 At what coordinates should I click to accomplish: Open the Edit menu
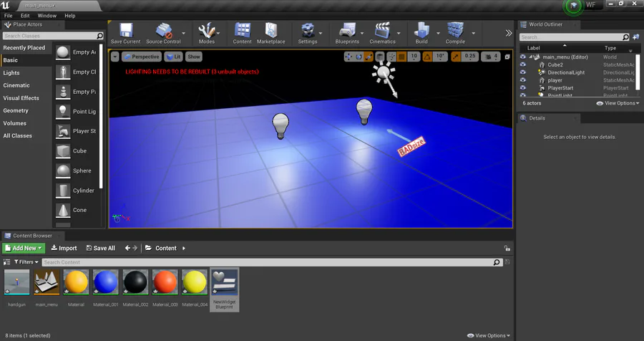coord(25,16)
